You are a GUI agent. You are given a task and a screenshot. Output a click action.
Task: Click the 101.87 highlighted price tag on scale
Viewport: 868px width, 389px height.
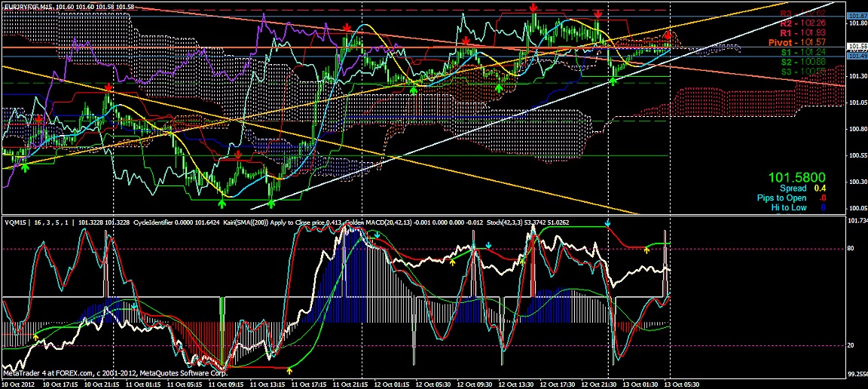click(x=857, y=16)
